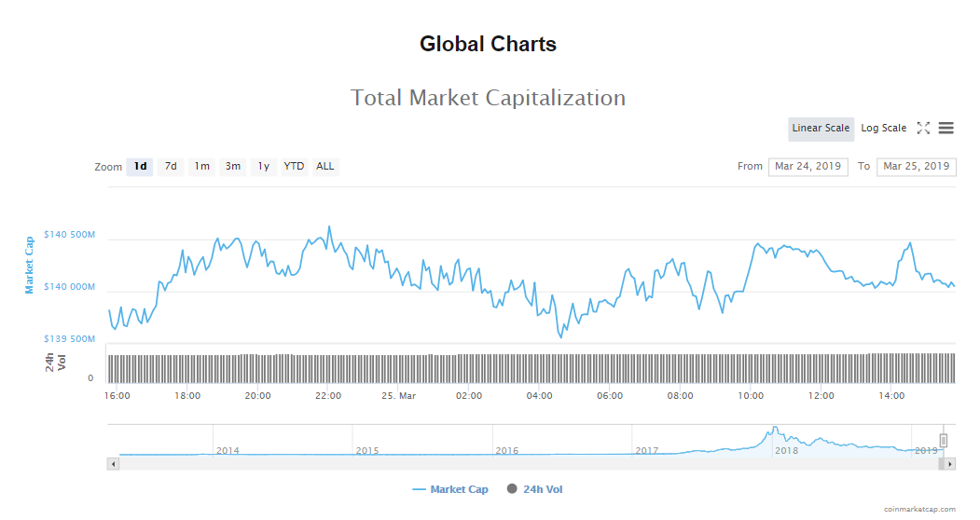Choose the YTD zoom option
This screenshot has height=520, width=980.
click(x=294, y=167)
